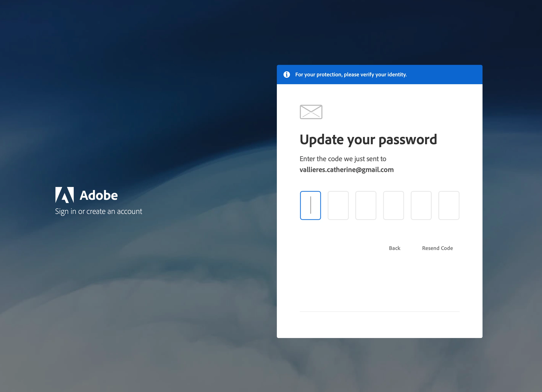Click the envelope mail icon

click(311, 112)
